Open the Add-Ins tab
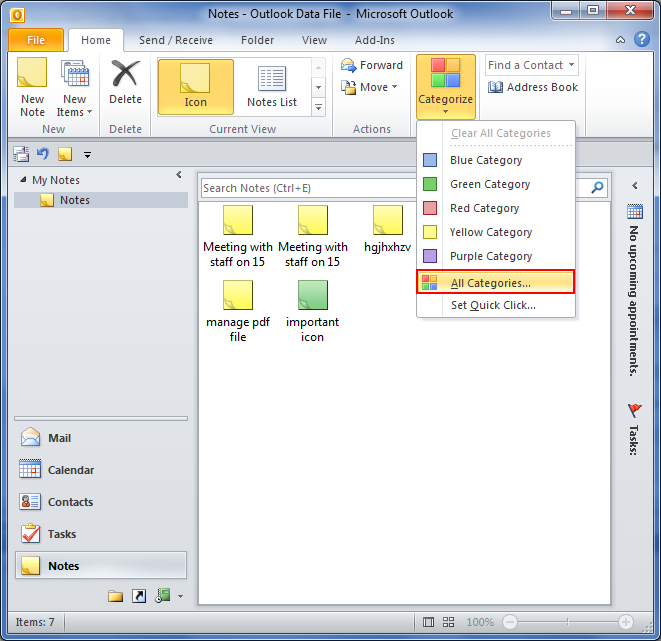This screenshot has width=661, height=641. coord(375,40)
